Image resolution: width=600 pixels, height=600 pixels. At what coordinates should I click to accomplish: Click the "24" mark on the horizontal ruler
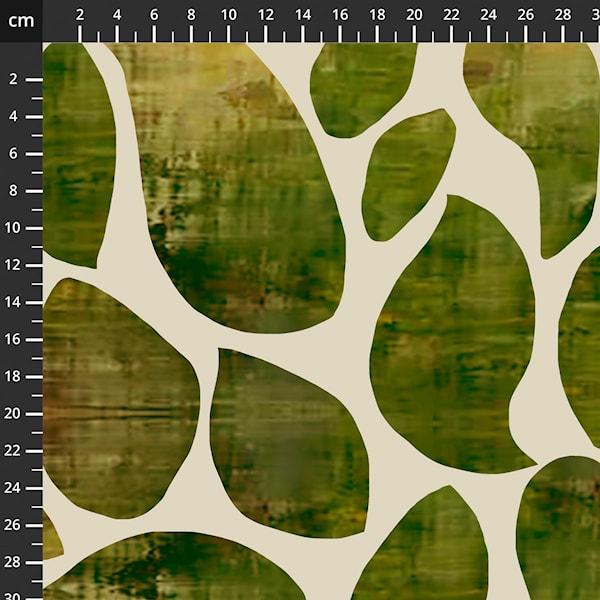click(x=488, y=15)
